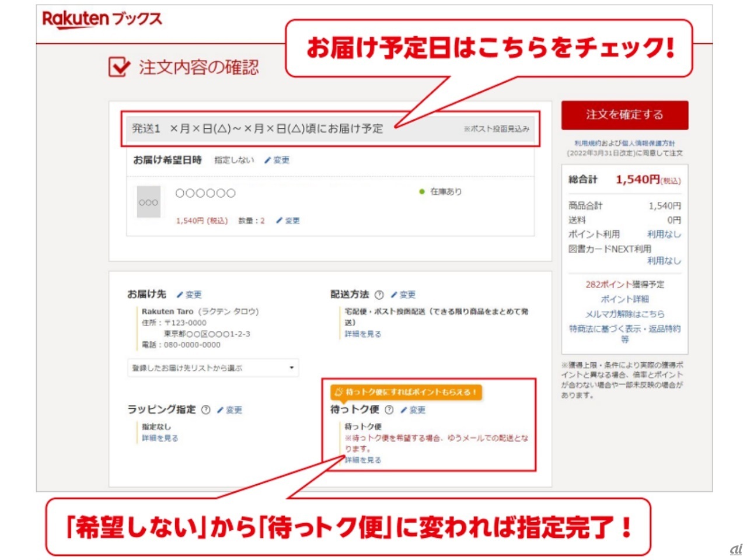
Task: Change item quantity via 変更 beside 数量：2
Action: pyautogui.click(x=292, y=220)
